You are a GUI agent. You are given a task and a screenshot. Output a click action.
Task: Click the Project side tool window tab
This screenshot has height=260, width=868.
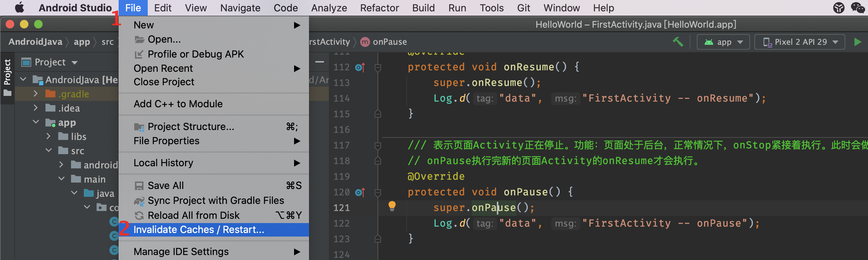point(7,72)
